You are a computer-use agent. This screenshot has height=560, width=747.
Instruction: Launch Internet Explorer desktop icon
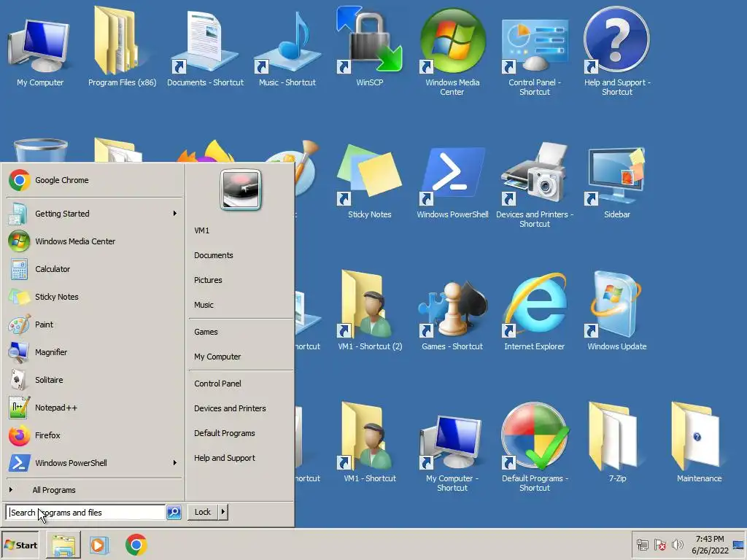pos(535,312)
